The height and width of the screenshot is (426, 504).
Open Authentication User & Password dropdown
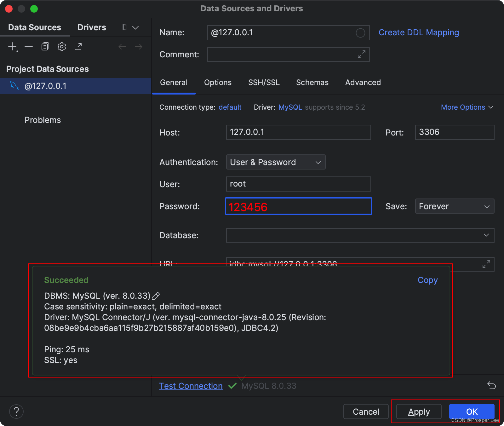tap(276, 162)
